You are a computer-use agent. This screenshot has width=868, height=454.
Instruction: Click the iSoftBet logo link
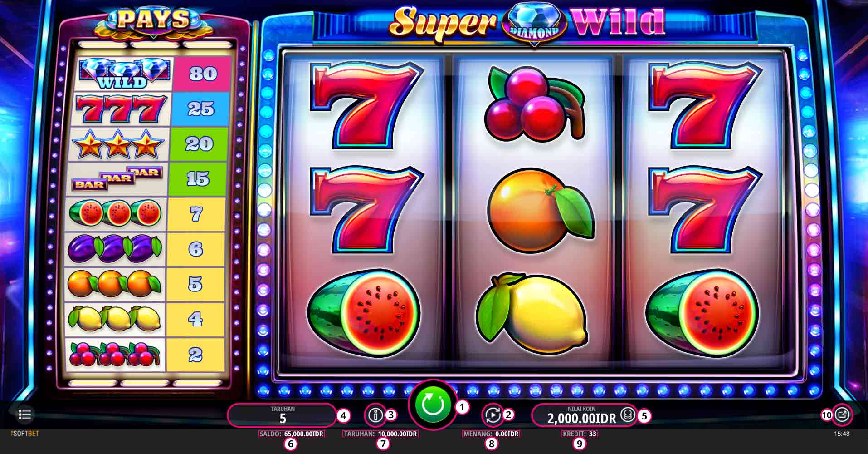25,434
